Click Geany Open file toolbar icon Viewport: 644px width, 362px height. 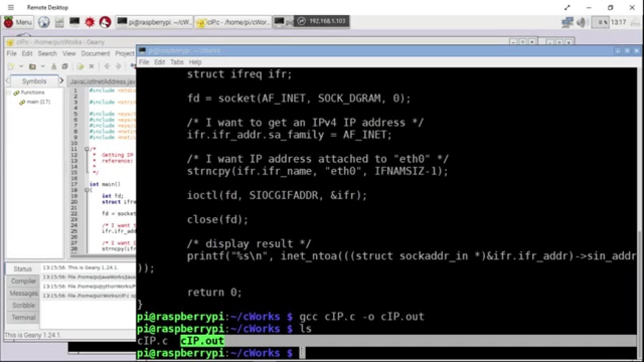pyautogui.click(x=32, y=66)
